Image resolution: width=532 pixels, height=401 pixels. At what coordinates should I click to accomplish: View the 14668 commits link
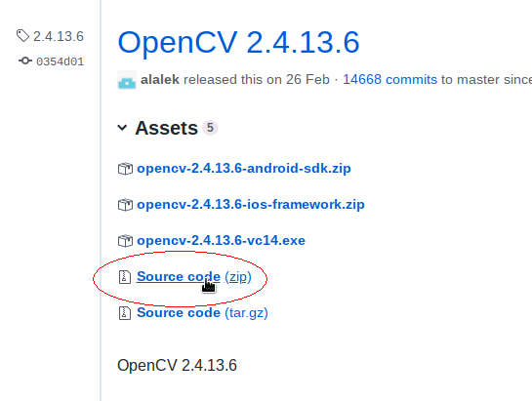(389, 80)
